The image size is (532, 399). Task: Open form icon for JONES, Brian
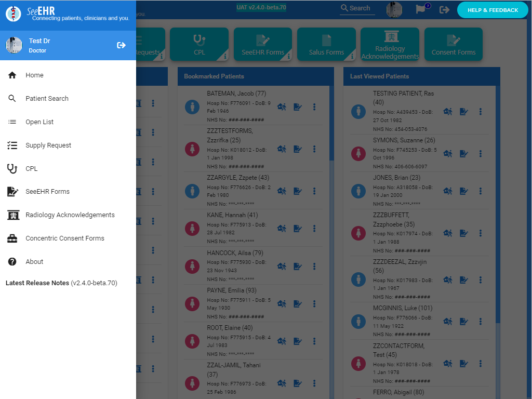pyautogui.click(x=464, y=191)
